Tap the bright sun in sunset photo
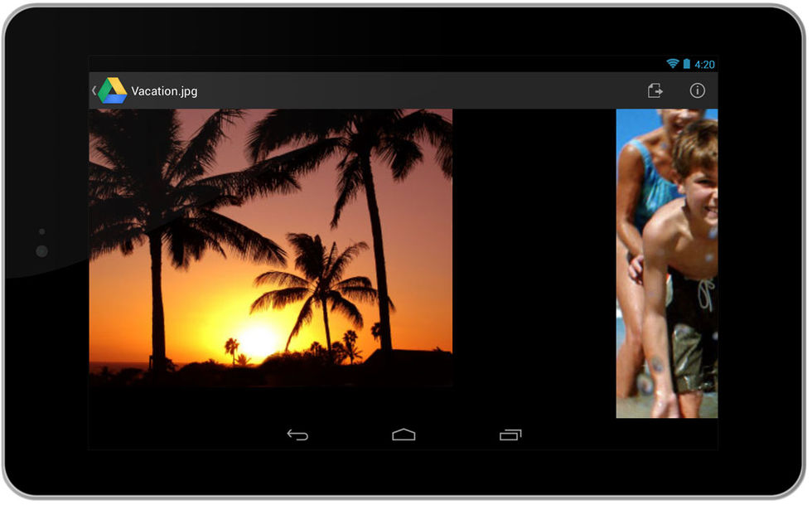 (x=258, y=338)
